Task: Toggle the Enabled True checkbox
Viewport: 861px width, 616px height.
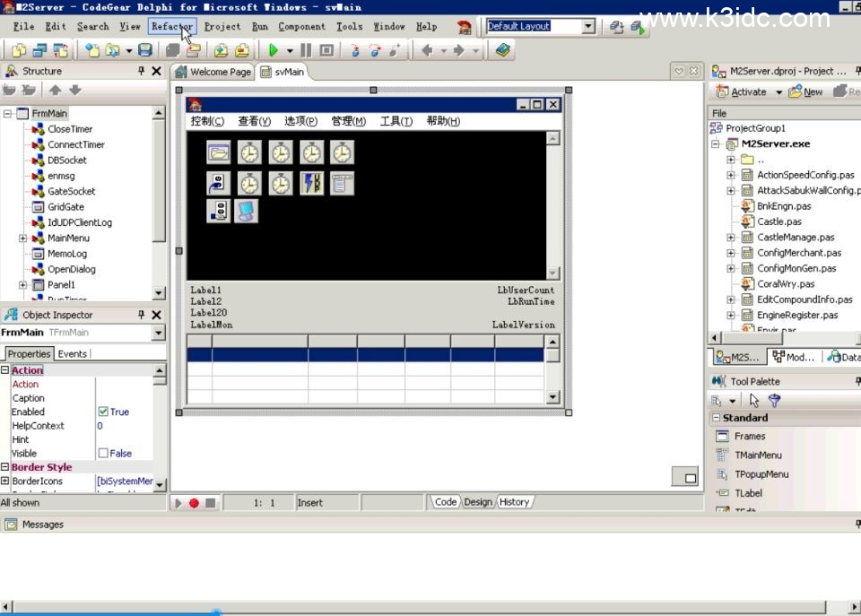Action: [x=103, y=412]
